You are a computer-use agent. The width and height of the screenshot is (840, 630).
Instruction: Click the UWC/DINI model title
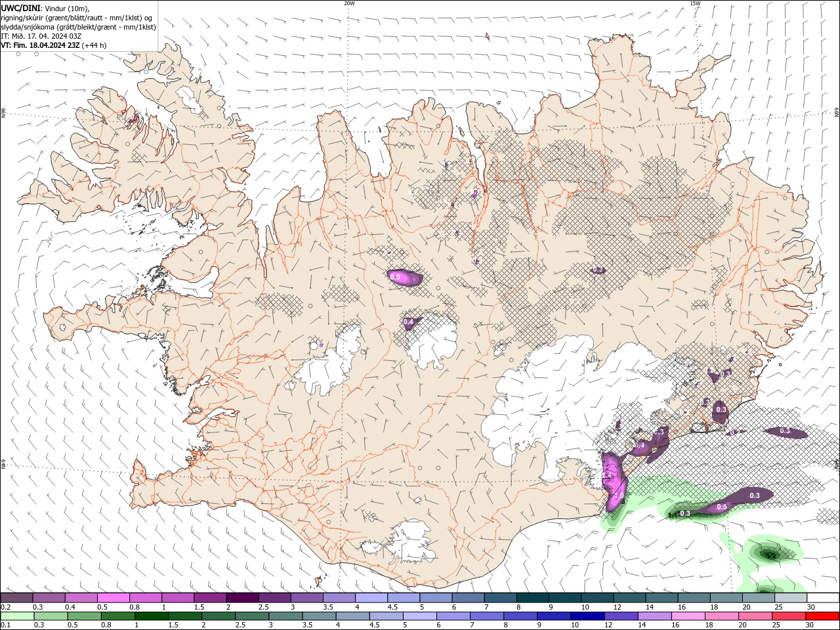coord(21,8)
